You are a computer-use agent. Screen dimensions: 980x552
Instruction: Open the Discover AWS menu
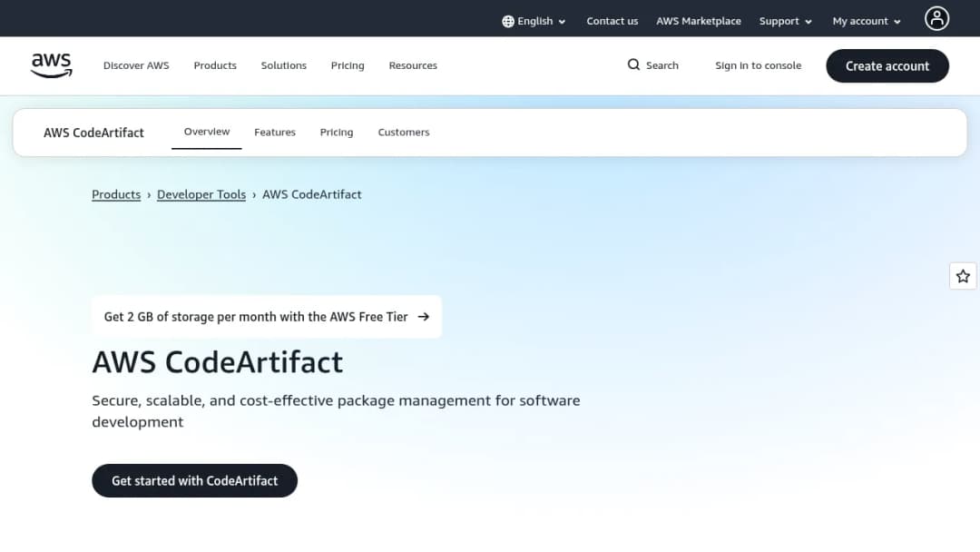136,65
